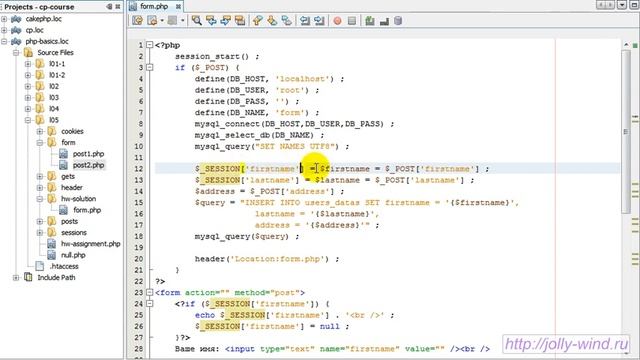Select the l04 folder
This screenshot has height=360, width=640.
[54, 109]
